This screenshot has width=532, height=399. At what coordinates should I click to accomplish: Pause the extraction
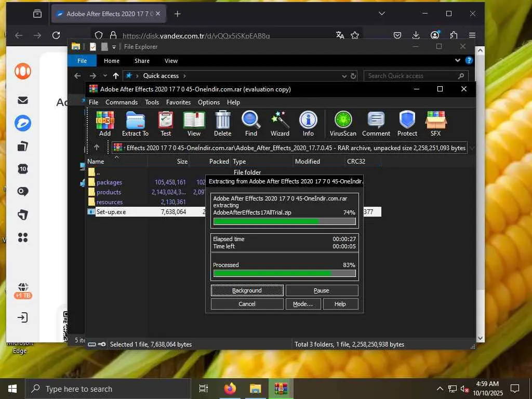322,290
